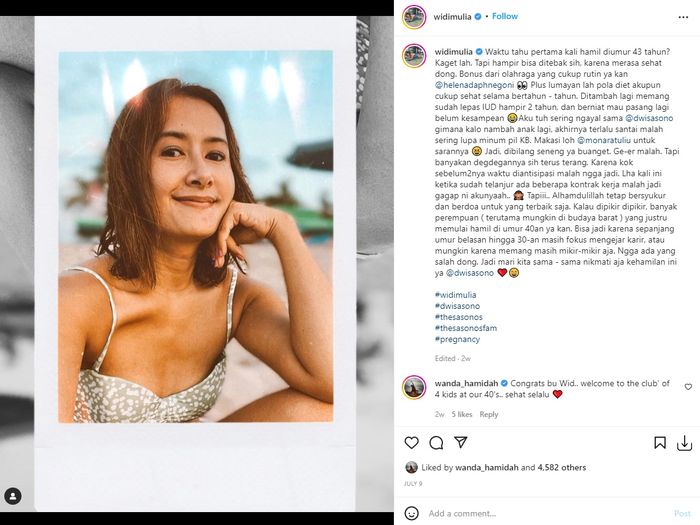Reply to wanda_hamidah's comment

[x=489, y=414]
